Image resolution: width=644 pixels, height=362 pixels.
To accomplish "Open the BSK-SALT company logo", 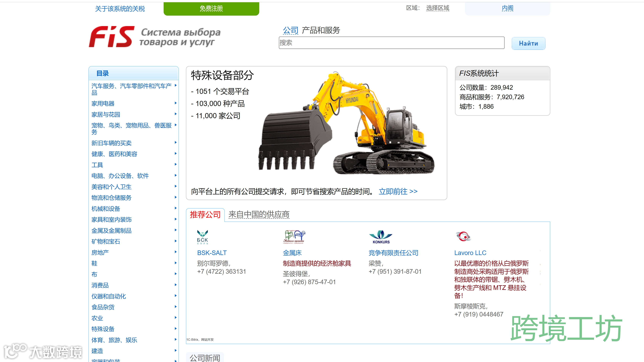I will [202, 237].
